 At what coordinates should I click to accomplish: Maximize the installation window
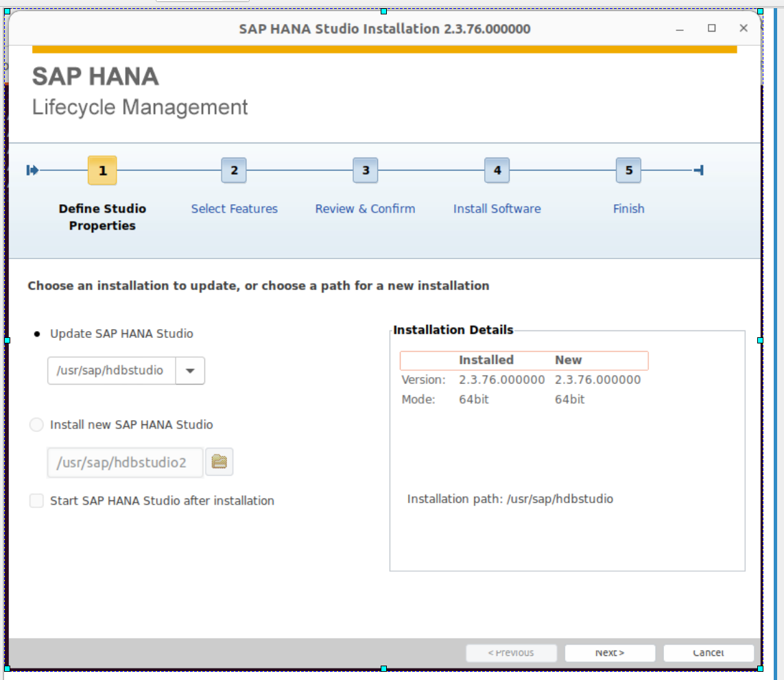[x=711, y=29]
